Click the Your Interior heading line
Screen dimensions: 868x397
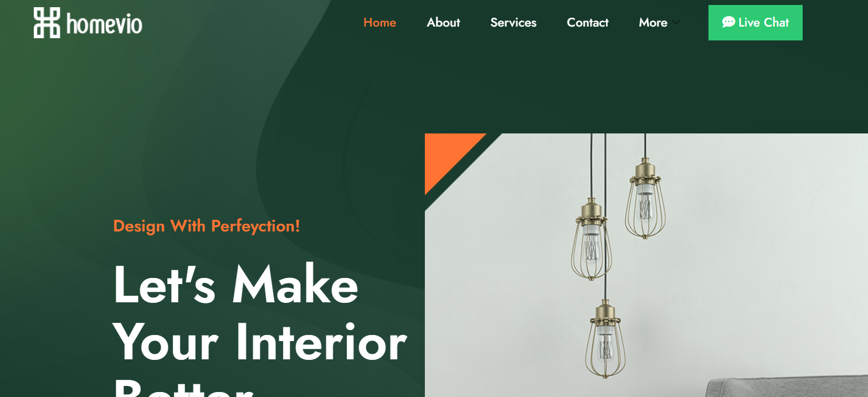pyautogui.click(x=260, y=343)
